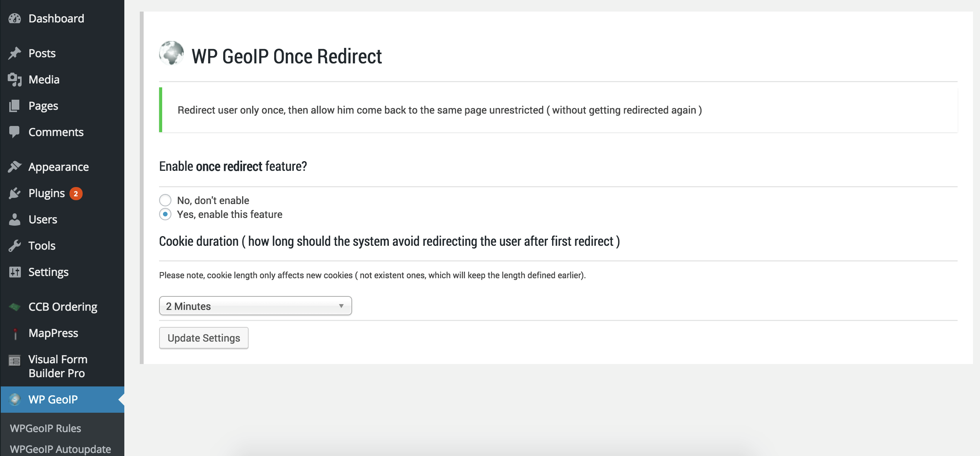Select "No, don't enable" radio button
The image size is (980, 456).
pyautogui.click(x=165, y=200)
